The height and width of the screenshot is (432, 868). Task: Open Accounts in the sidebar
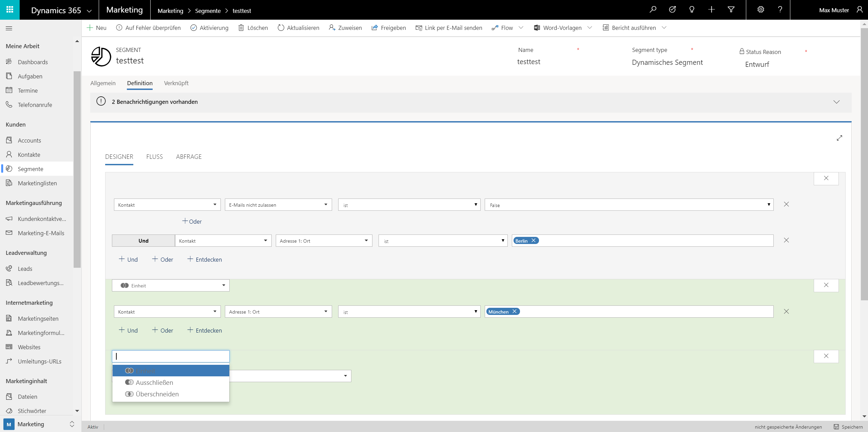coord(29,140)
